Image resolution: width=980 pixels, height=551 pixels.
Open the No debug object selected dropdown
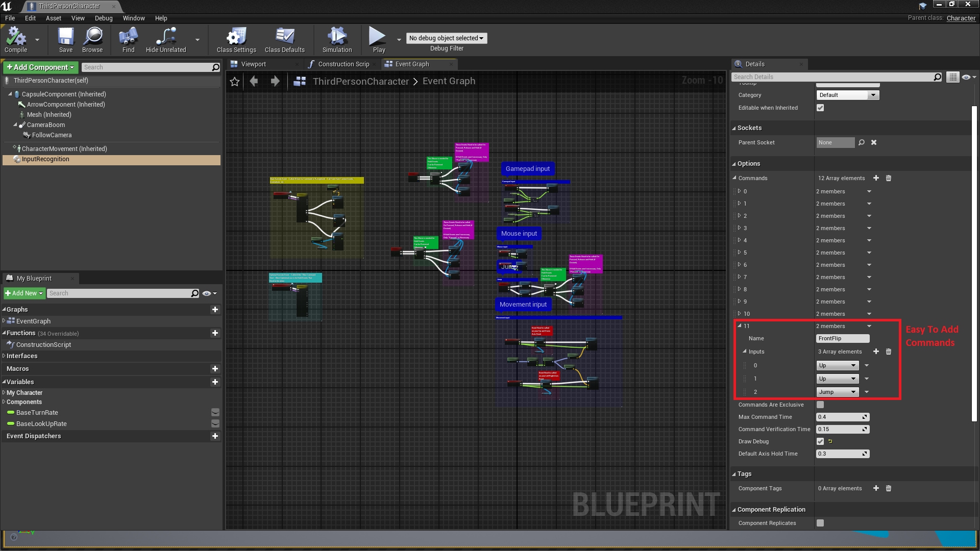[x=446, y=38]
